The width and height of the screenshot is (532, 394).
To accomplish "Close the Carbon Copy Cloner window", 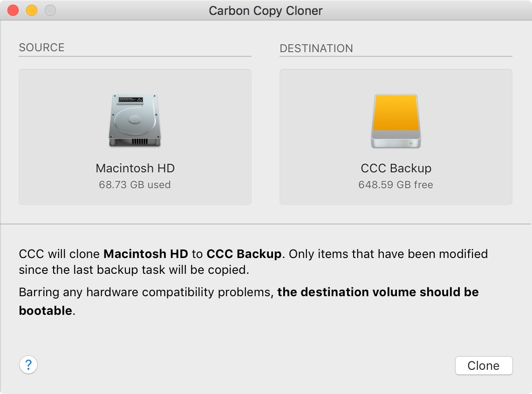I will (x=13, y=10).
